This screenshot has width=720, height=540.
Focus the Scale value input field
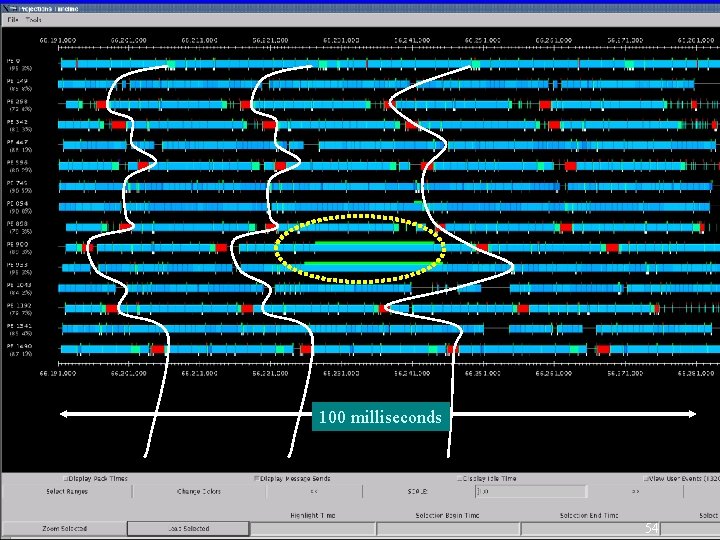pos(531,491)
